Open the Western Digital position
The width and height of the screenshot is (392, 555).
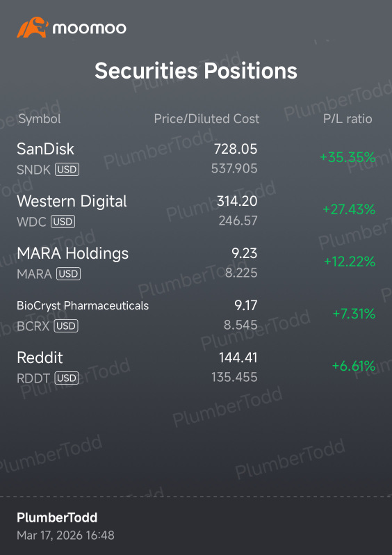pyautogui.click(x=196, y=210)
